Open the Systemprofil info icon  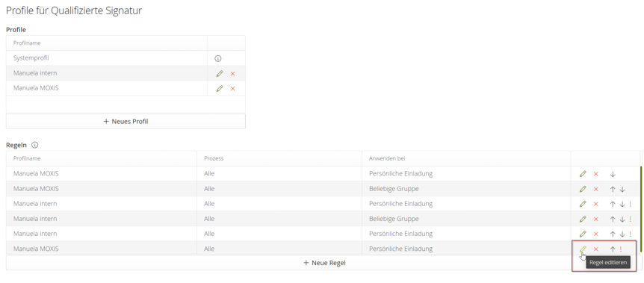(218, 59)
